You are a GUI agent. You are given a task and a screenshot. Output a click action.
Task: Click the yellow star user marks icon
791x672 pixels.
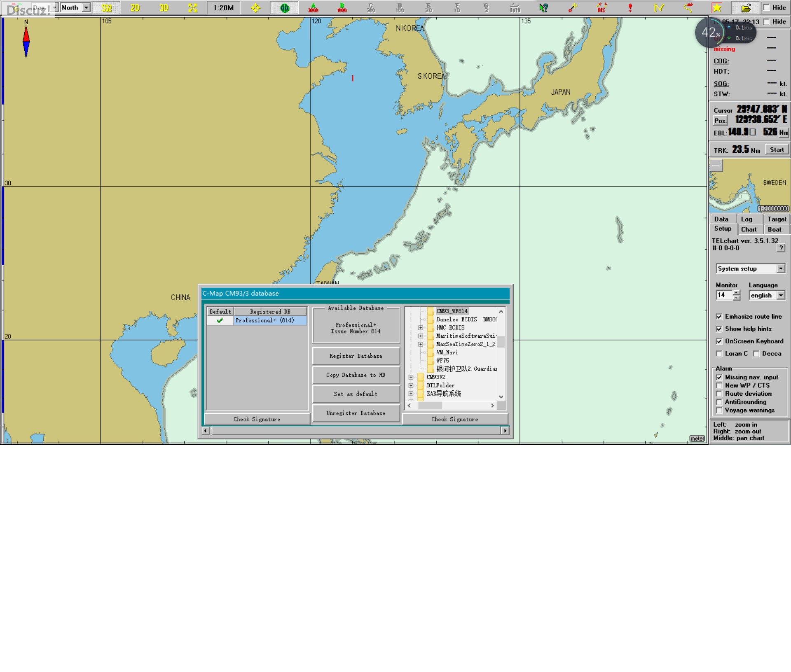tap(717, 8)
